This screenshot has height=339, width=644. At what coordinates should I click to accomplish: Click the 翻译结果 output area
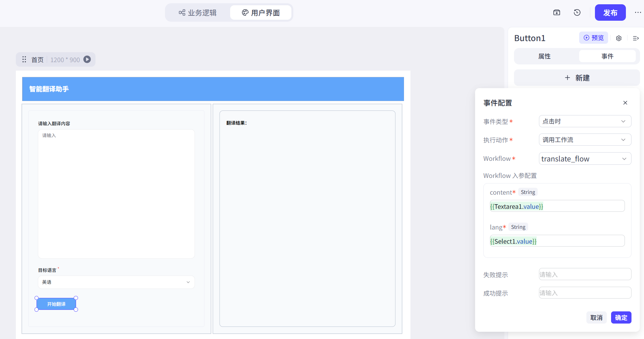307,219
